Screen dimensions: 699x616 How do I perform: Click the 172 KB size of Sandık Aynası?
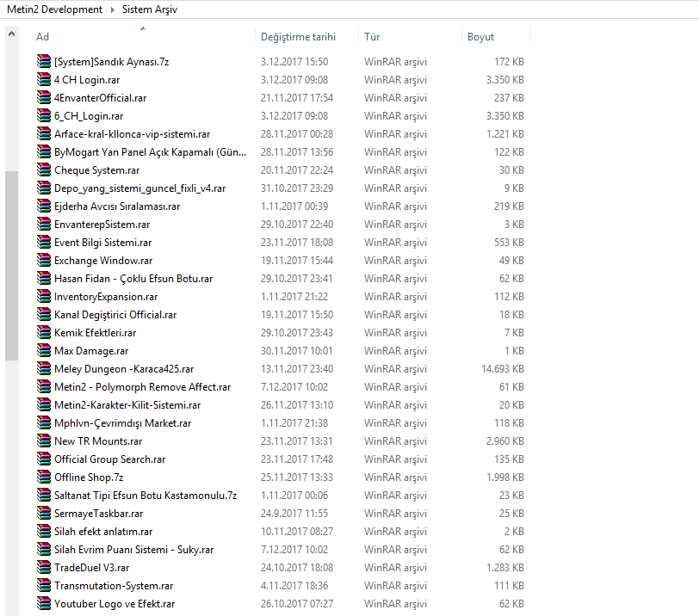coord(509,61)
